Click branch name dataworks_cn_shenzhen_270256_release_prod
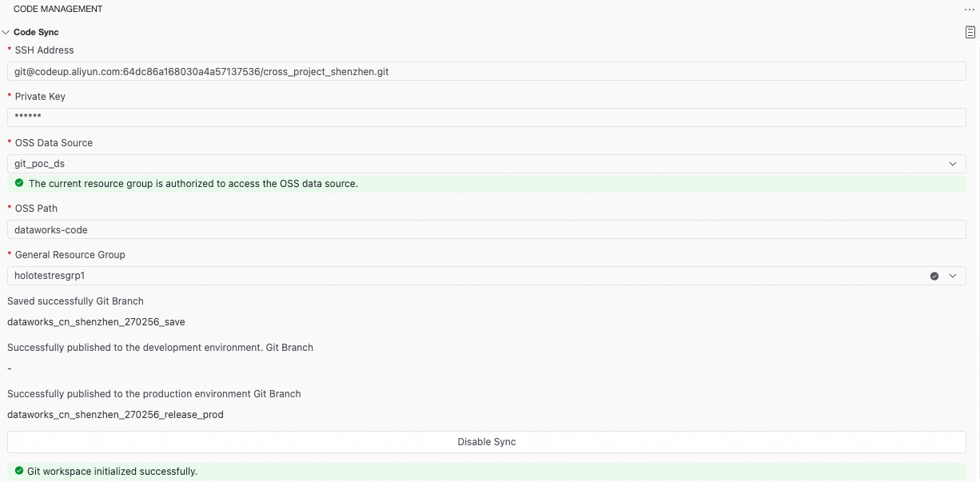This screenshot has height=482, width=980. pyautogui.click(x=115, y=415)
